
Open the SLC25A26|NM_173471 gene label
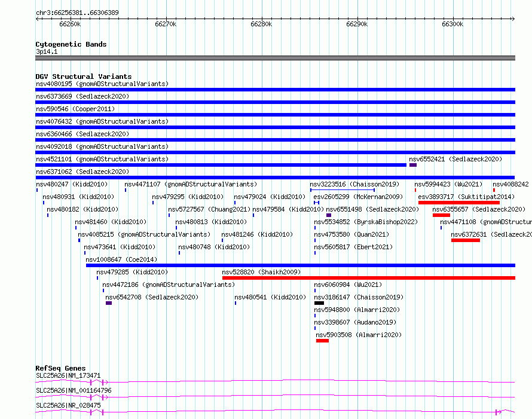pyautogui.click(x=68, y=375)
